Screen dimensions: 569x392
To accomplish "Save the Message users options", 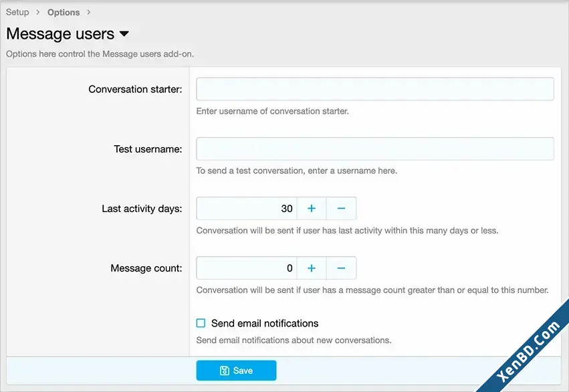I will point(236,371).
